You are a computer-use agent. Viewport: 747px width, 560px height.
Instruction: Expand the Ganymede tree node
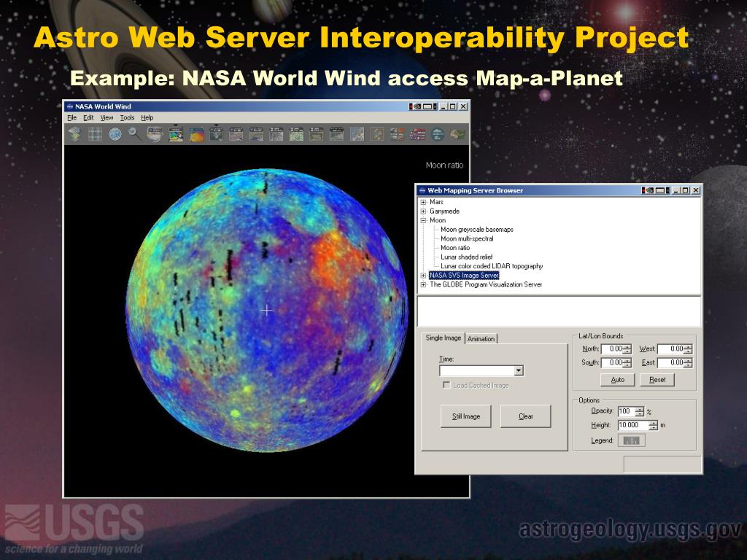[423, 211]
